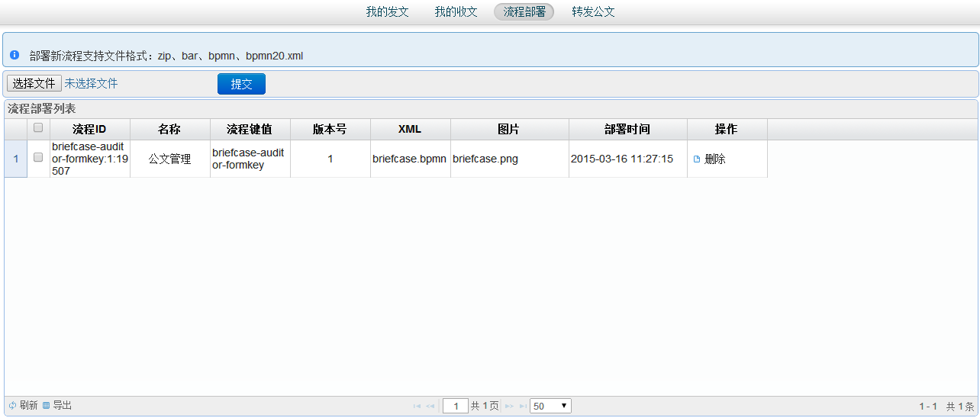Go to the next page icon
Image resolution: width=980 pixels, height=418 pixels.
[x=509, y=407]
